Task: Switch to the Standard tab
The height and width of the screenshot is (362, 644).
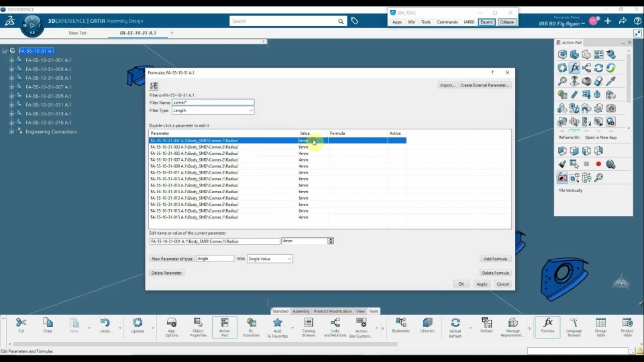Action: (x=280, y=311)
